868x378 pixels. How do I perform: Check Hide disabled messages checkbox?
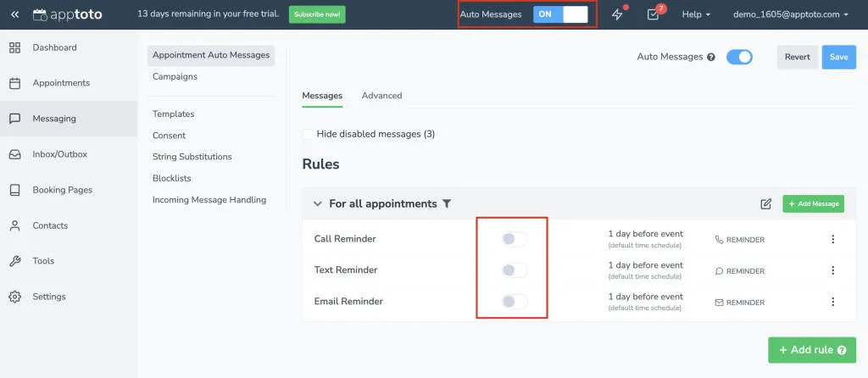click(x=307, y=134)
